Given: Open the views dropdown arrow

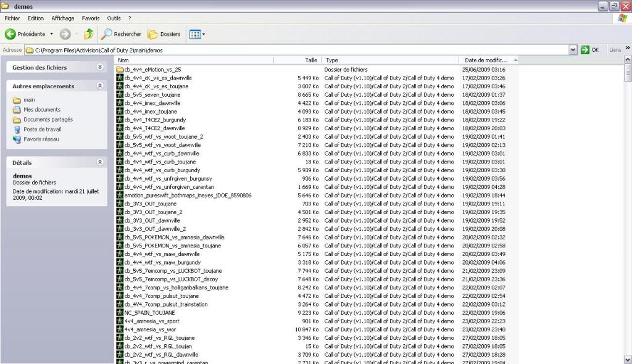Looking at the screenshot, I should coord(204,35).
